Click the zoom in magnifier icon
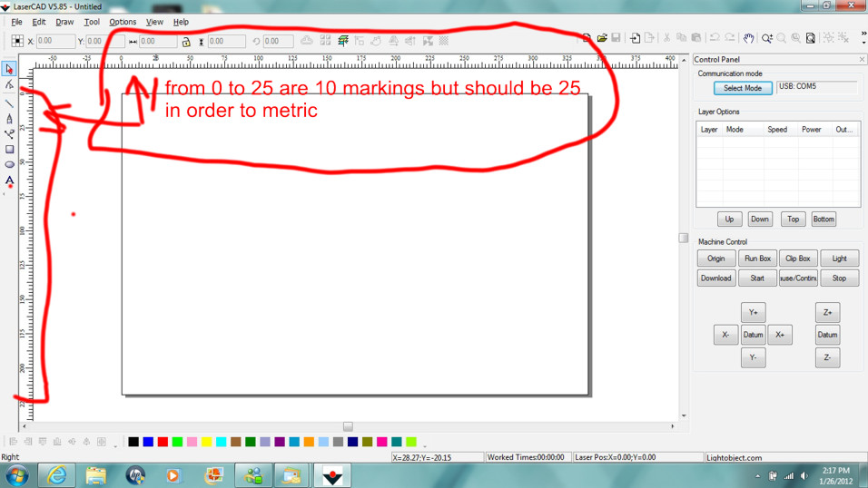This screenshot has width=868, height=488. 766,39
